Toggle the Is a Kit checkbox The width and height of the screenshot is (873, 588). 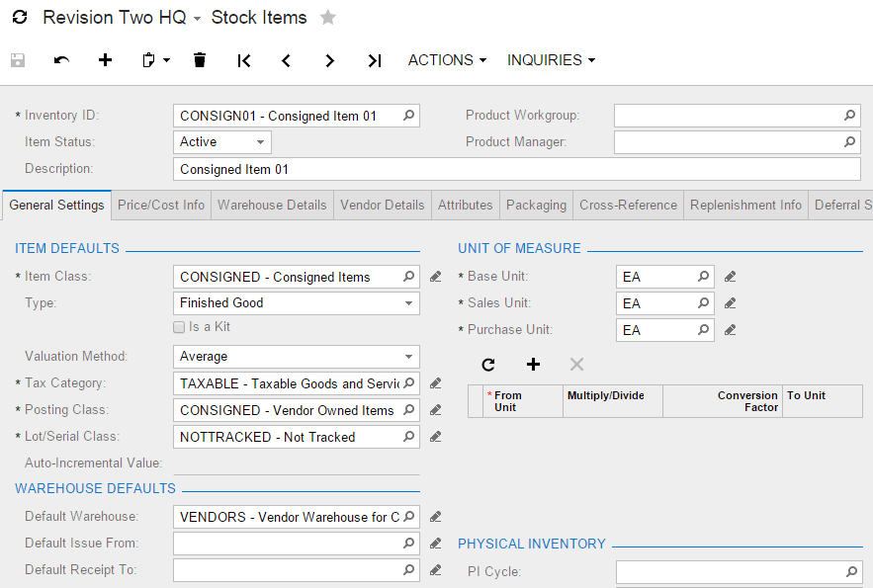pos(179,327)
